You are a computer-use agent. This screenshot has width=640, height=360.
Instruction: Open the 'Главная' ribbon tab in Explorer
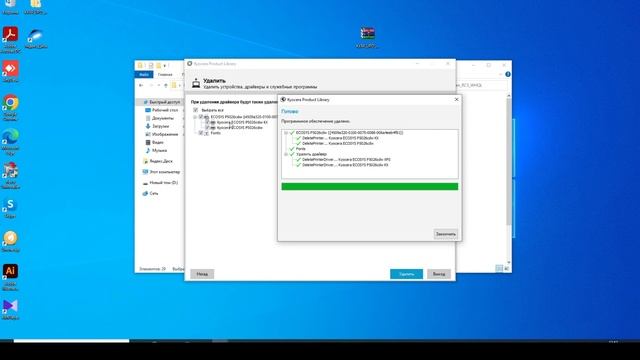[x=165, y=75]
